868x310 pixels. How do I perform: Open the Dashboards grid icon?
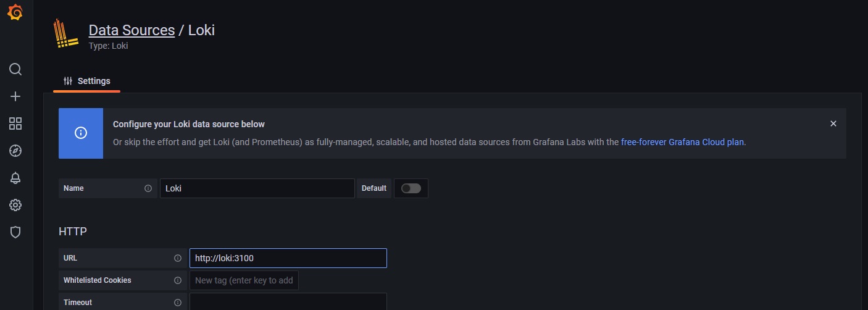point(16,124)
